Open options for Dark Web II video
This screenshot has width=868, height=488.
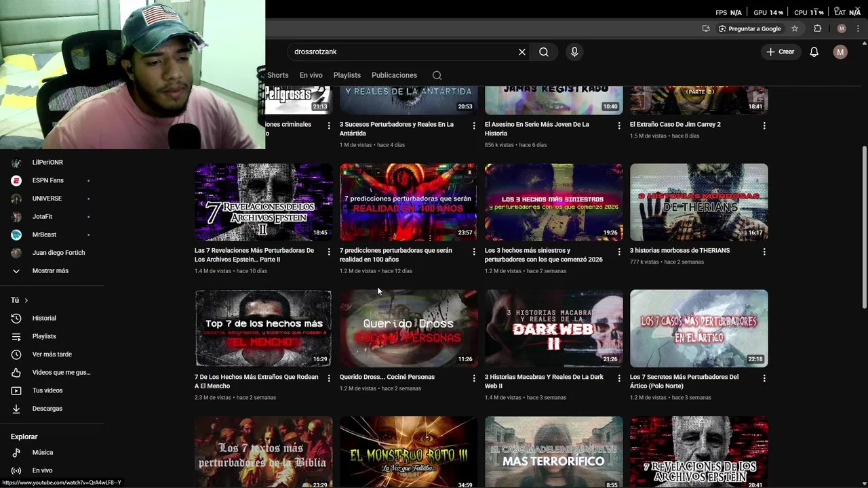619,378
